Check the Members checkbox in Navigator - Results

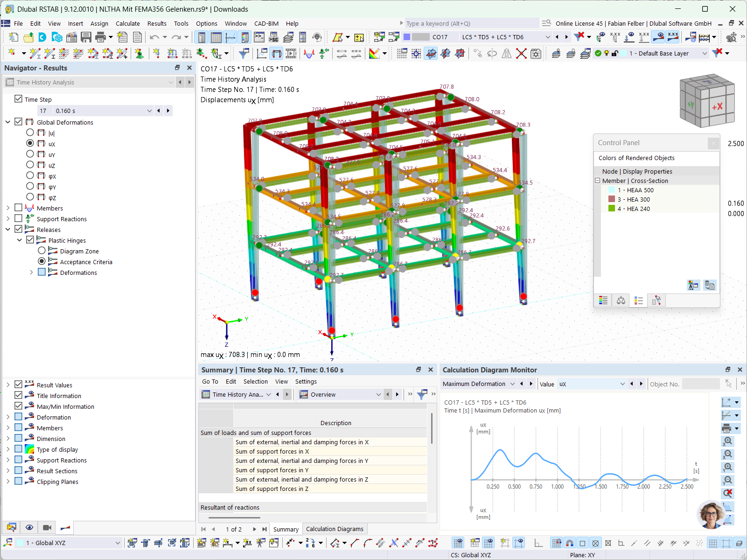point(18,207)
